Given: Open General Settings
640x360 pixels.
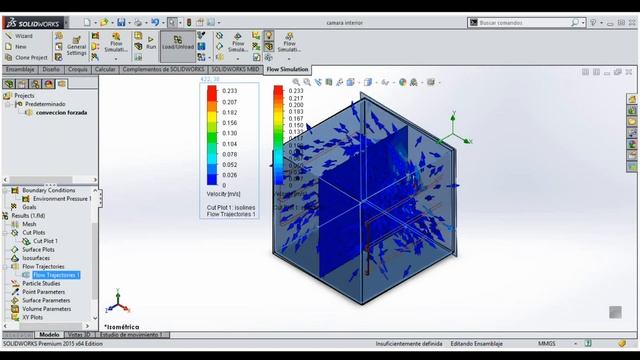Looking at the screenshot, I should (x=76, y=46).
